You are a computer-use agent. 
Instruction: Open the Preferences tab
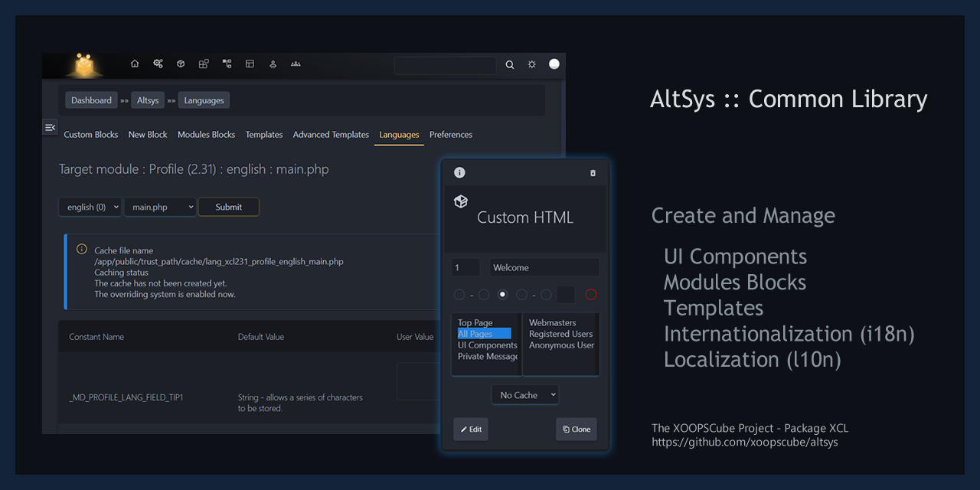pyautogui.click(x=450, y=135)
